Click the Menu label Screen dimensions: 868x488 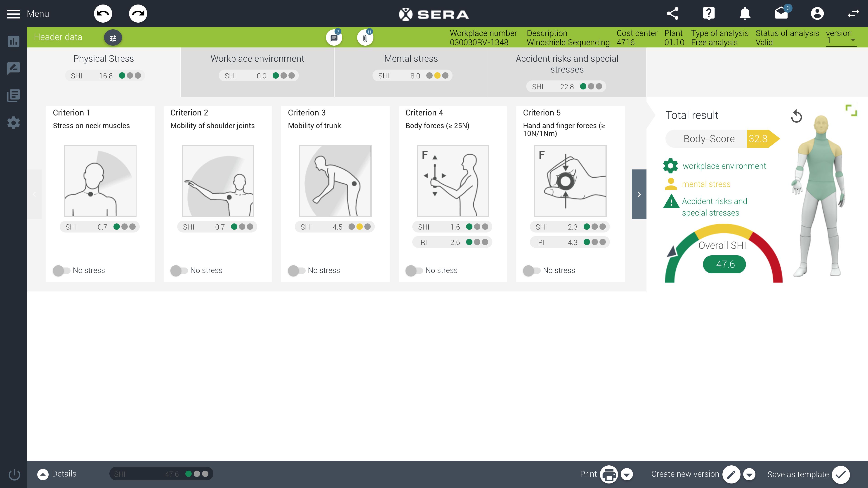[38, 14]
